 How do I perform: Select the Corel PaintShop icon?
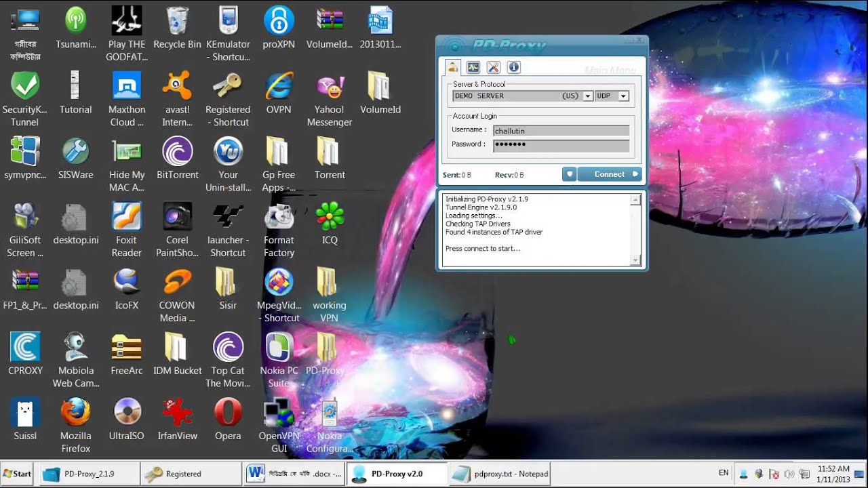click(177, 229)
